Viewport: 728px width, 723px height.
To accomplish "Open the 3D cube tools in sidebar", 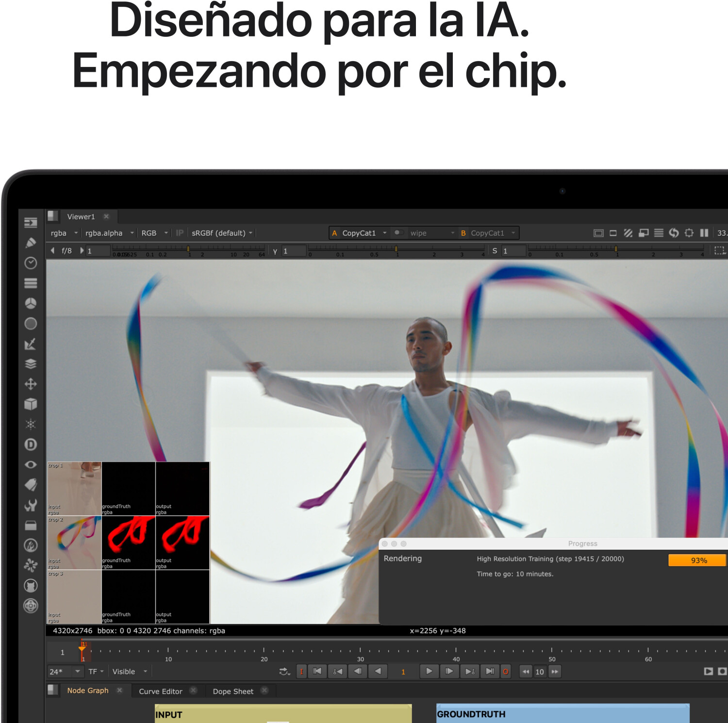I will (x=31, y=404).
